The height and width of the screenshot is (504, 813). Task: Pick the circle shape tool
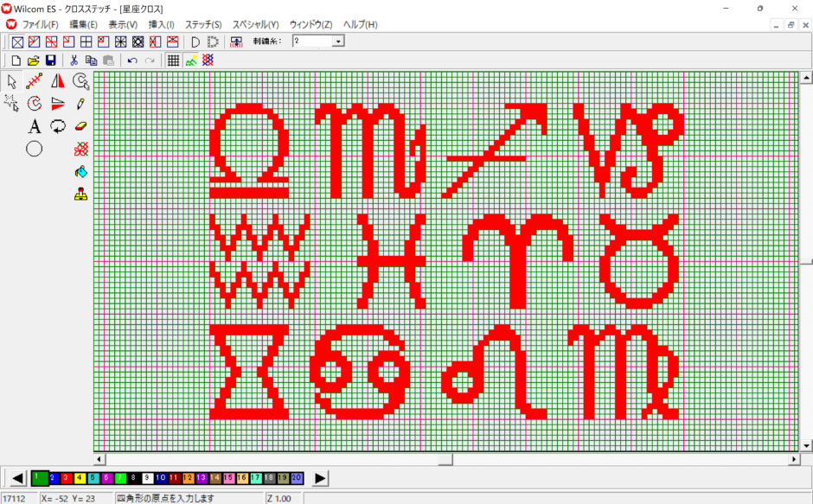tap(35, 150)
